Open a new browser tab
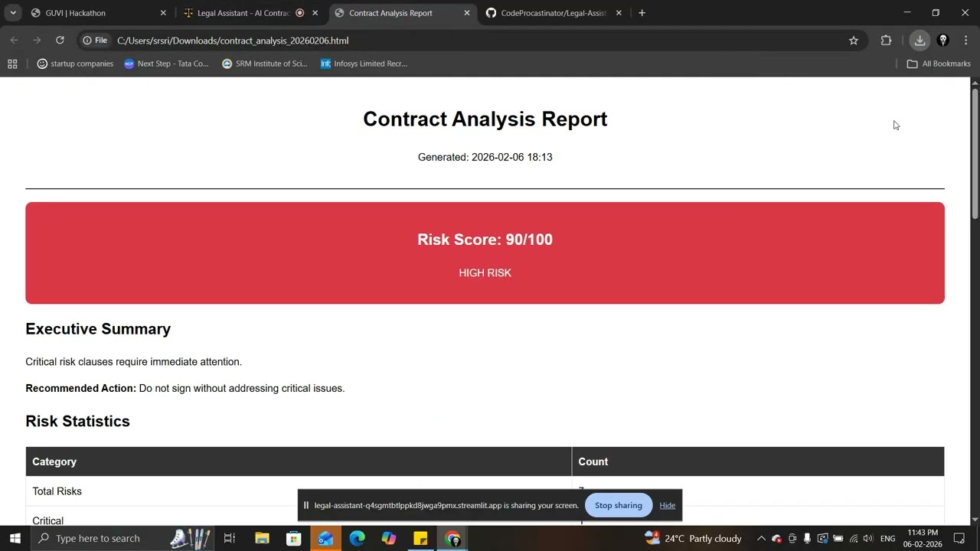This screenshot has height=551, width=980. click(x=642, y=13)
